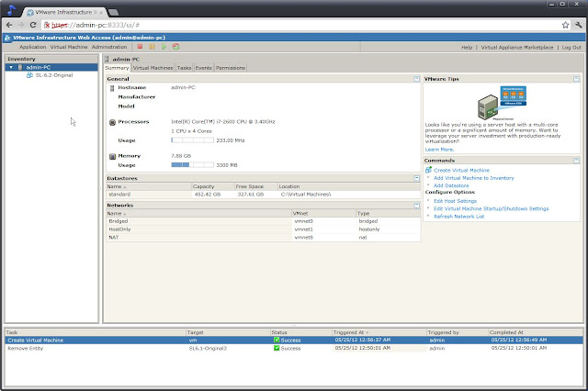588x391 pixels.
Task: Select the 'NAT' network row
Action: pos(264,238)
